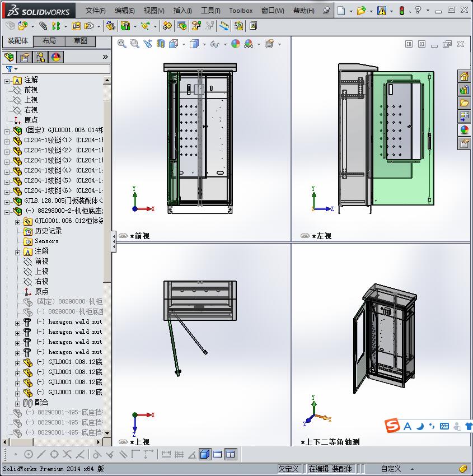Select the 历史记录 tree item
Image resolution: width=473 pixels, height=476 pixels.
click(48, 231)
